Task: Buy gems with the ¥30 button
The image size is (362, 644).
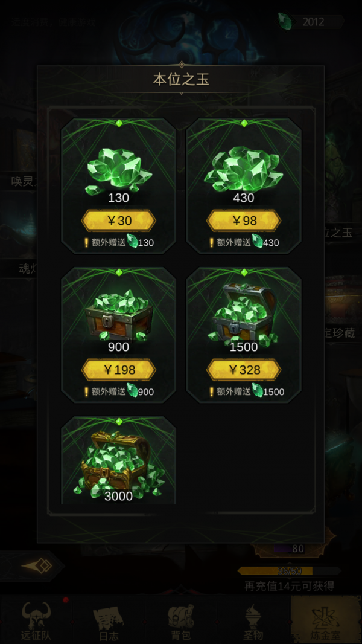Action: point(118,221)
